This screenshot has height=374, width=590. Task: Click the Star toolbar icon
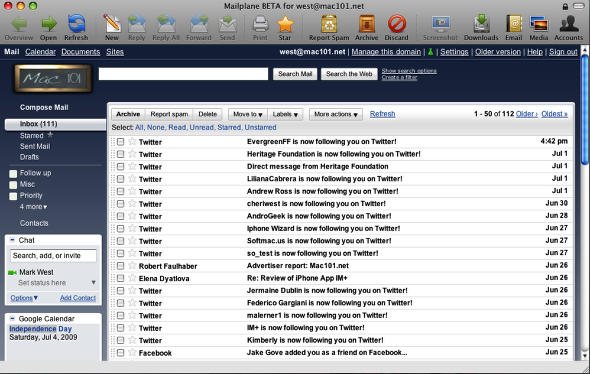(x=285, y=24)
